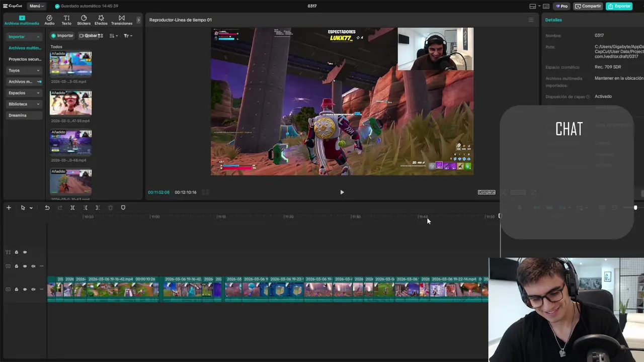Click the add track plus icon
The image size is (644, 362).
pos(9,208)
